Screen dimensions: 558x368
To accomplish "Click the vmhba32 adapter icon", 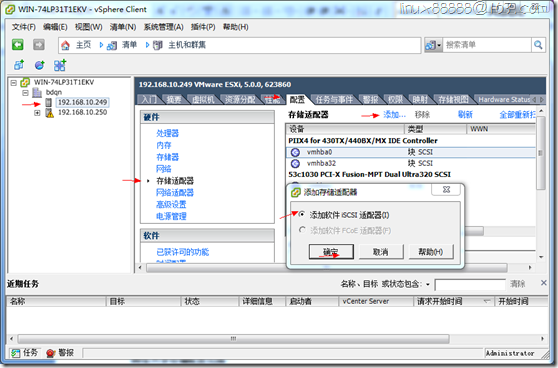I will pyautogui.click(x=295, y=164).
